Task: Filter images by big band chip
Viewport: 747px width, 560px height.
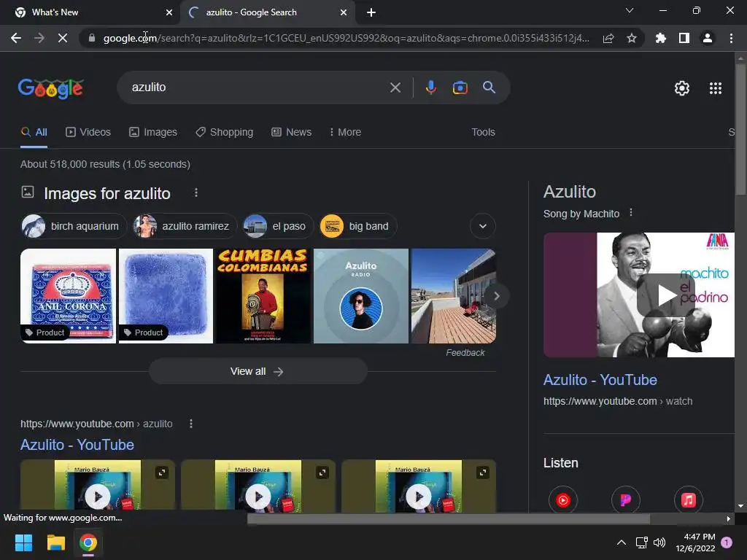Action: coord(357,226)
